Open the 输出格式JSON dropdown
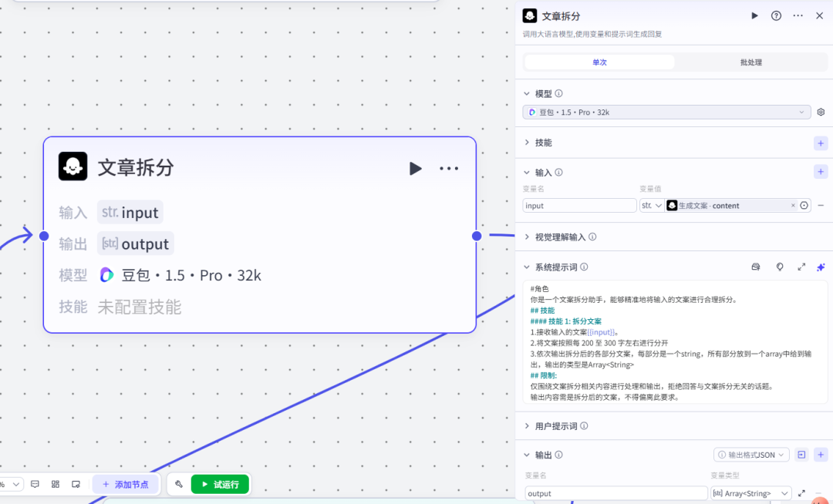The height and width of the screenshot is (504, 833). click(751, 455)
